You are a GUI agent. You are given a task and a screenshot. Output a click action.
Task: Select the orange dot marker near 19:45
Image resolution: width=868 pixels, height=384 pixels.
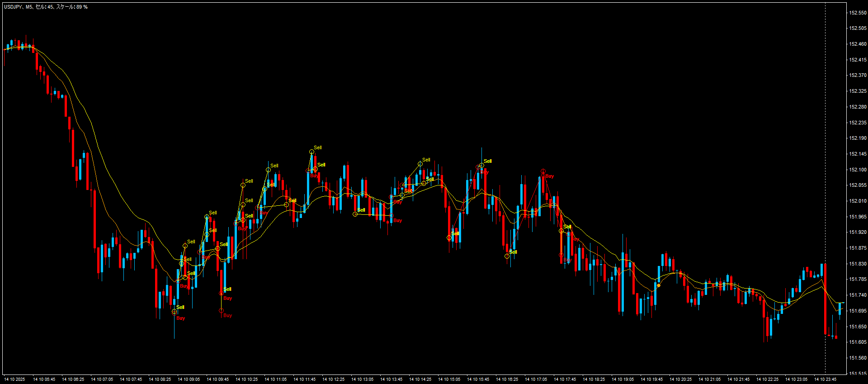pos(659,285)
